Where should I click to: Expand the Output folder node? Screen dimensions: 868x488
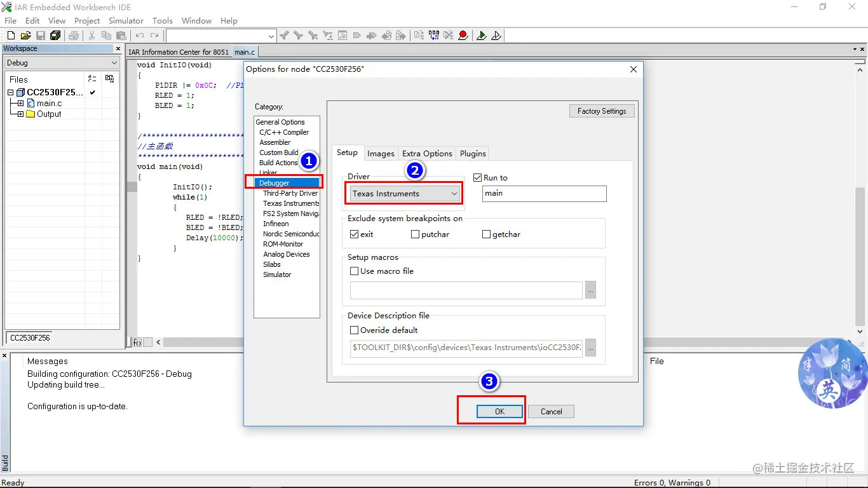(21, 114)
